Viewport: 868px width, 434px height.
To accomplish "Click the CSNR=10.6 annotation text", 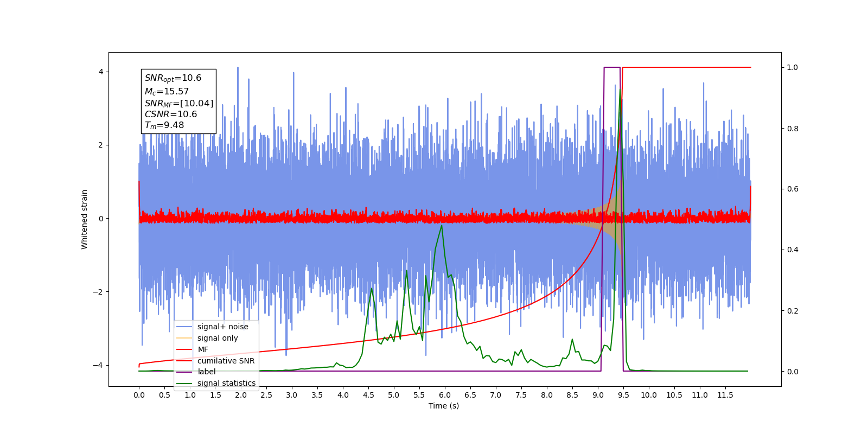I will (x=171, y=114).
